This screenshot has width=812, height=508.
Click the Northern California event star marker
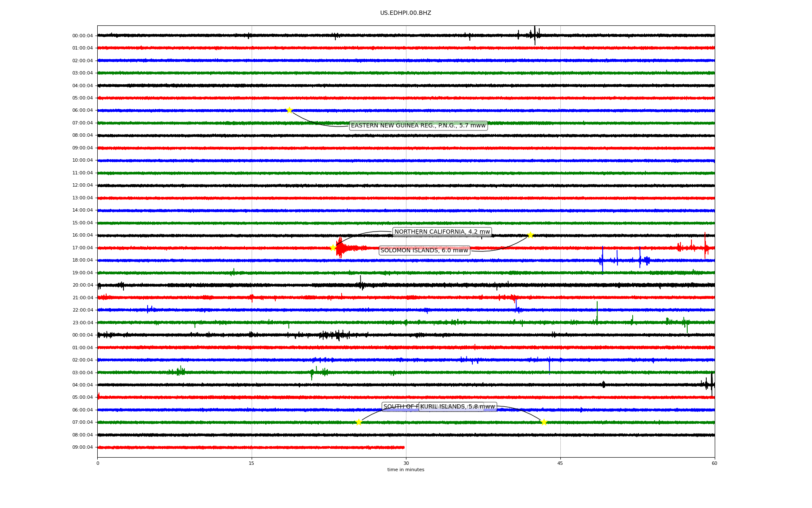coord(333,248)
